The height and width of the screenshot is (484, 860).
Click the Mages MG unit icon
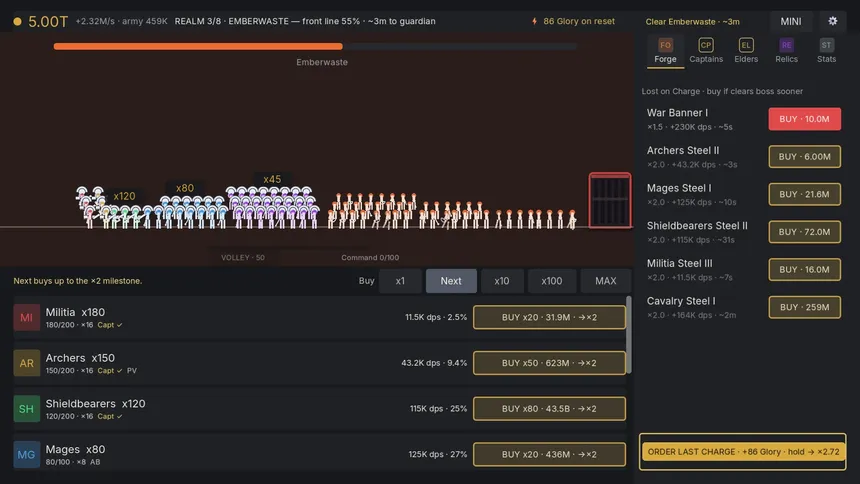click(26, 454)
